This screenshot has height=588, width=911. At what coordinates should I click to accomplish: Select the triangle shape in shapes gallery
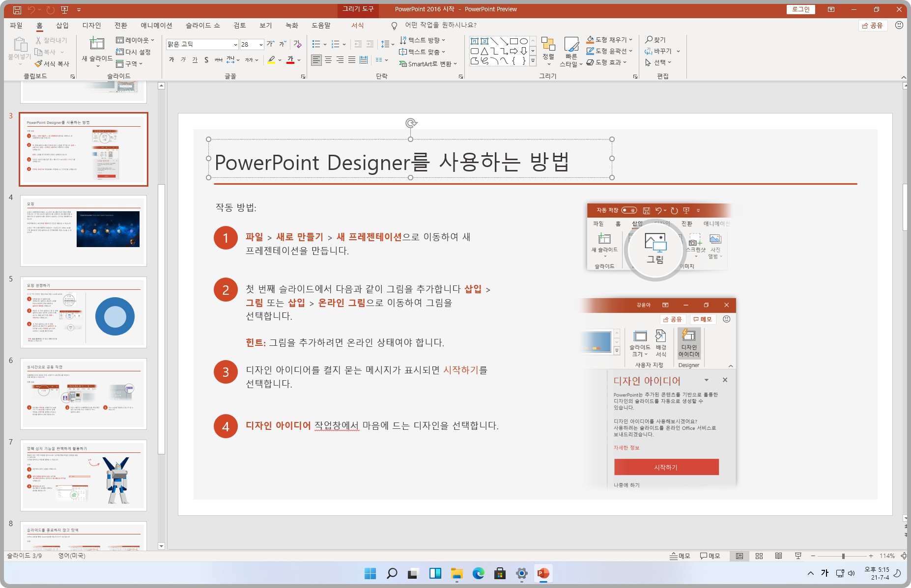(484, 51)
